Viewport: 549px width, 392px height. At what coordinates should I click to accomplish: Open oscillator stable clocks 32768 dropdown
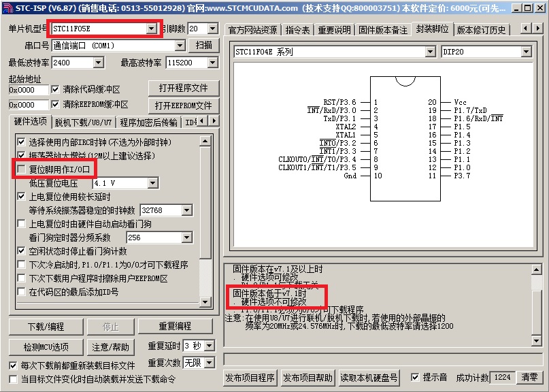(x=186, y=210)
